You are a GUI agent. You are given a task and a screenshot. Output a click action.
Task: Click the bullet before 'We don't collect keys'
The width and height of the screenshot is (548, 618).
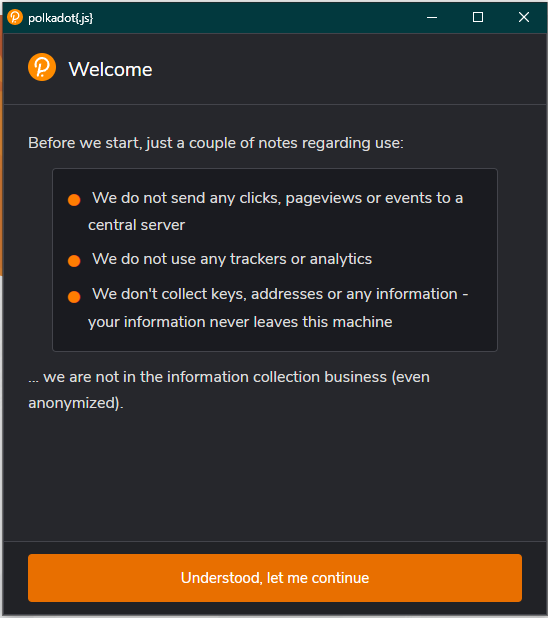[74, 296]
